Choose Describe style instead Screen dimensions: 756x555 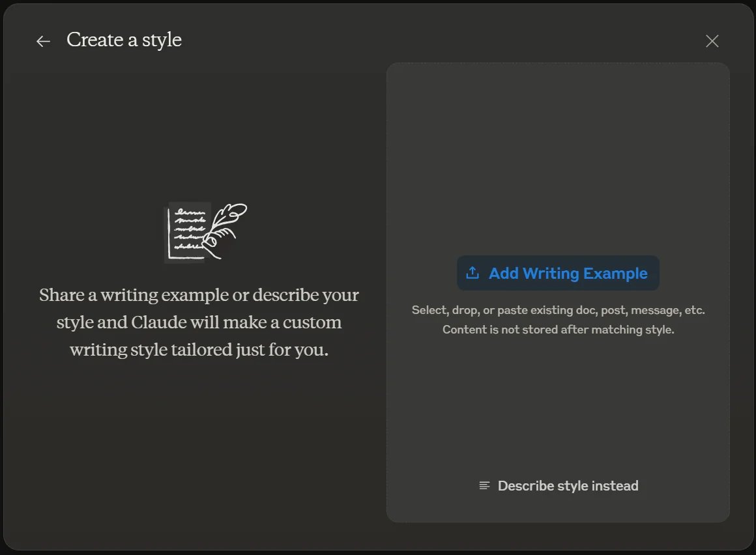(x=559, y=486)
